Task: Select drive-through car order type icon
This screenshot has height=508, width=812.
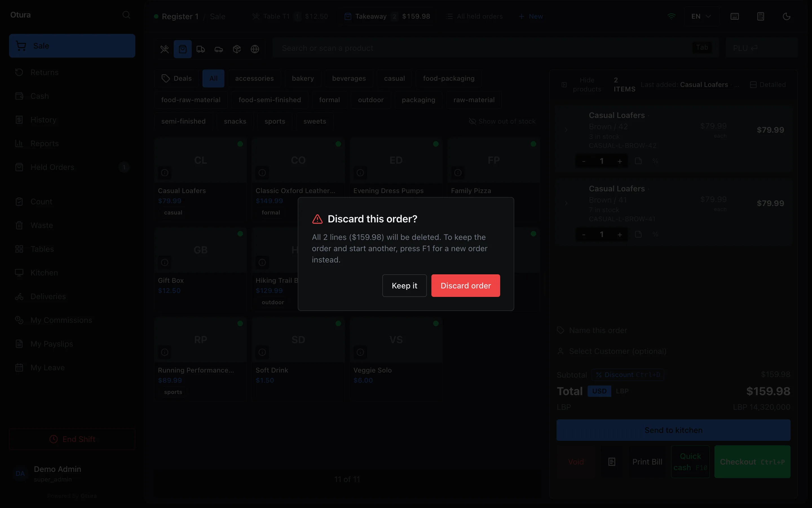Action: 219,49
